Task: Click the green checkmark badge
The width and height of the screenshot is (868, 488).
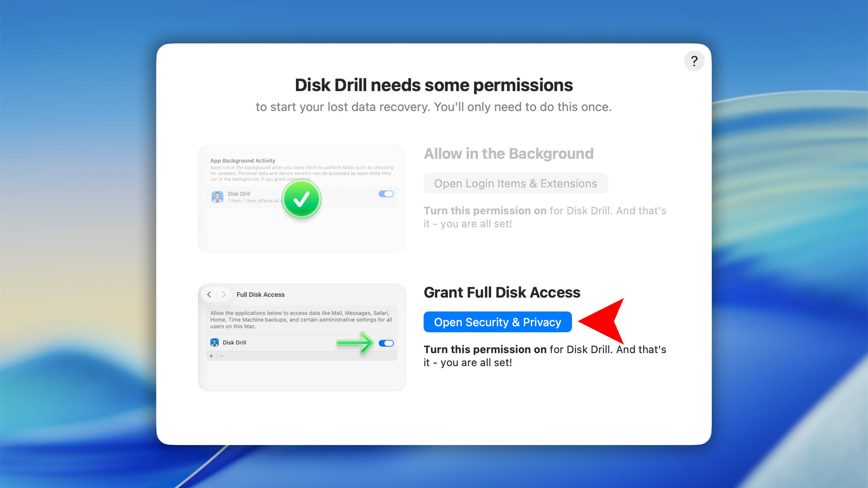Action: 302,199
